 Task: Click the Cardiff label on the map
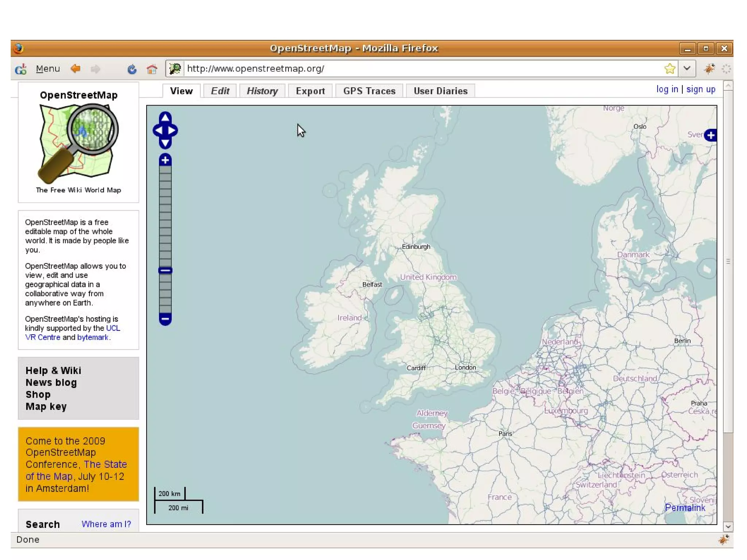tap(416, 368)
